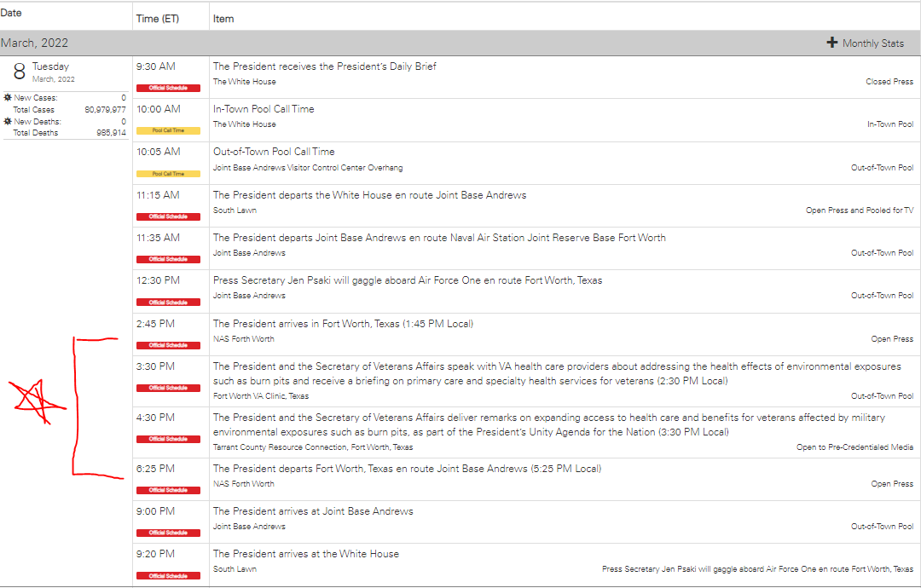Click the 9:20 PM arrives at White House item
The image size is (921, 588).
(x=305, y=554)
